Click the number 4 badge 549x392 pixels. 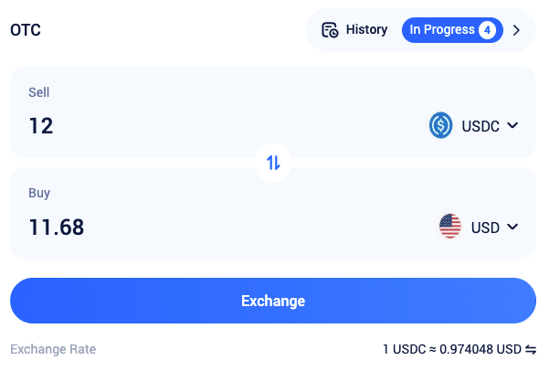pos(487,30)
